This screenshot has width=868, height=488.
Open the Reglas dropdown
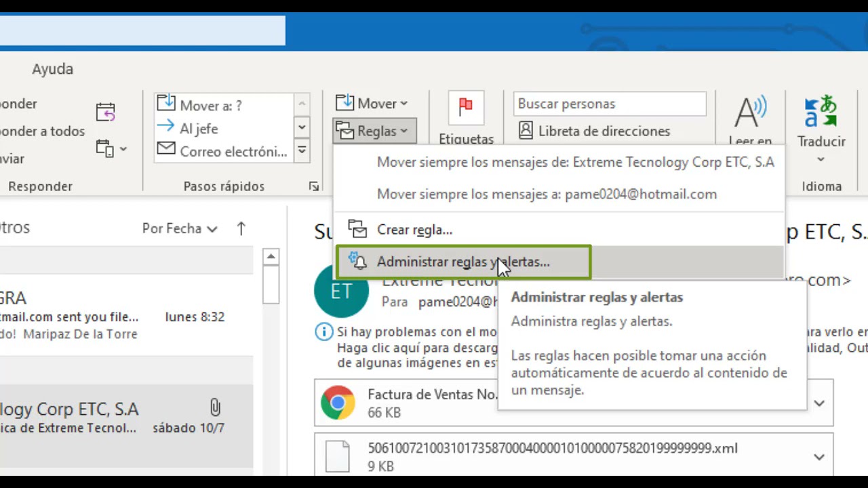(374, 131)
